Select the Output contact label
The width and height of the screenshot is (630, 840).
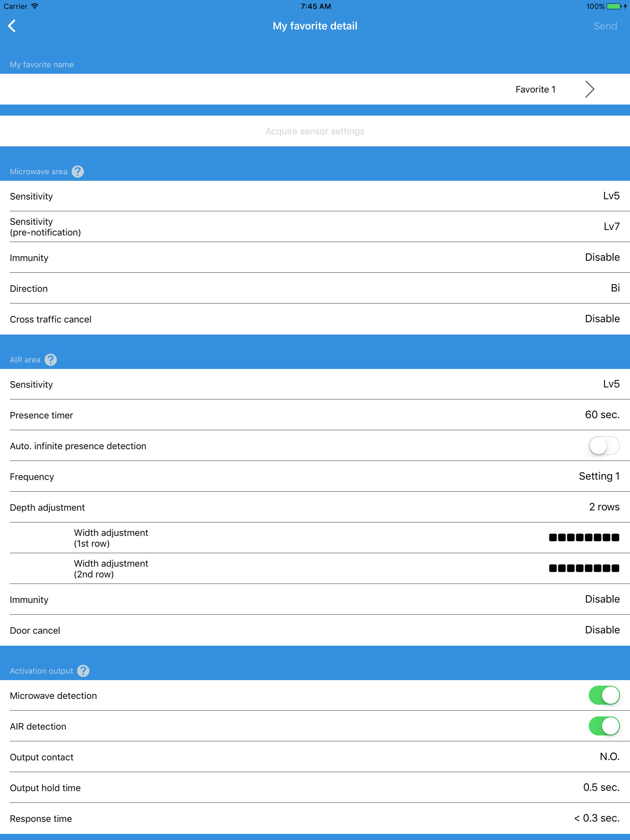[42, 757]
